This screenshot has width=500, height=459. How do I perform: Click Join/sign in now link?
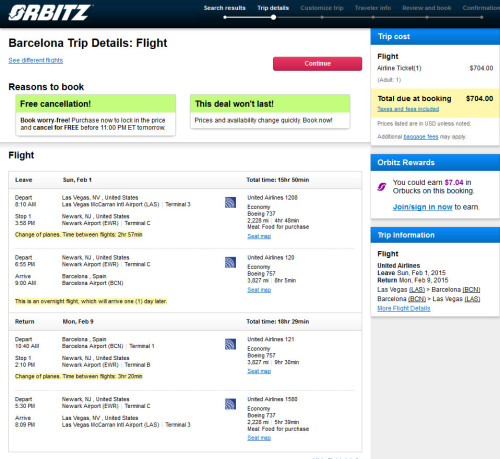(x=422, y=207)
